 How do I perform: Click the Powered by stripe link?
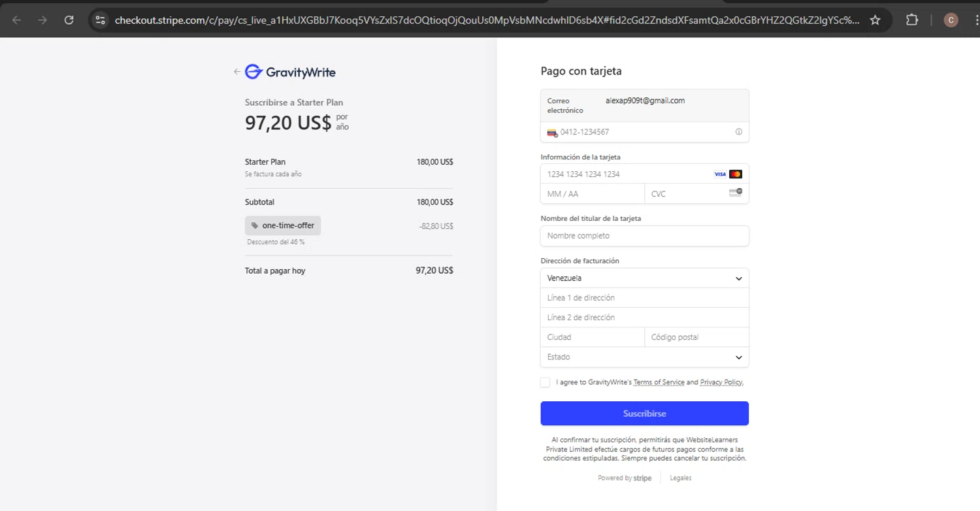pyautogui.click(x=625, y=478)
